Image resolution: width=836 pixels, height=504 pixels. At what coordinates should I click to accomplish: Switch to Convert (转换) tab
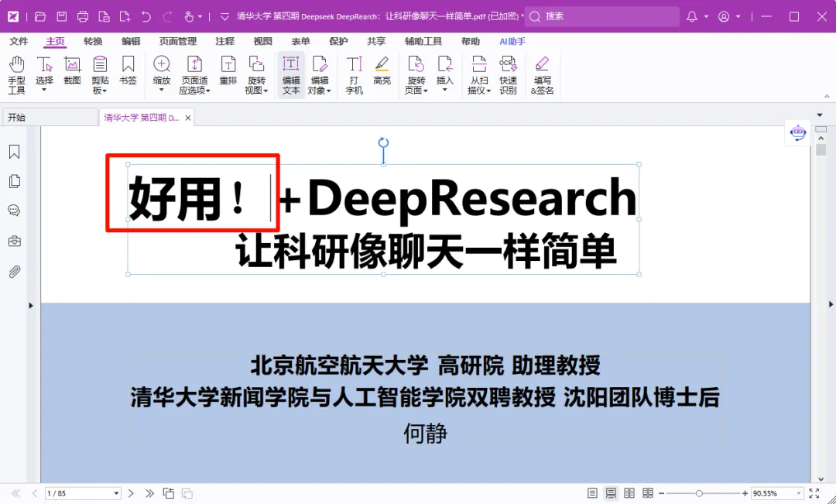pos(93,41)
